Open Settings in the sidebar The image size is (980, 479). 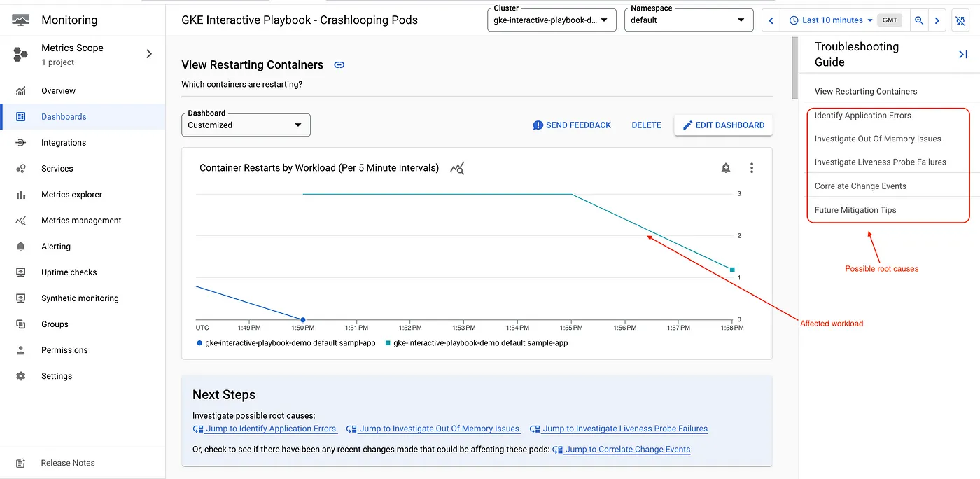(x=57, y=376)
